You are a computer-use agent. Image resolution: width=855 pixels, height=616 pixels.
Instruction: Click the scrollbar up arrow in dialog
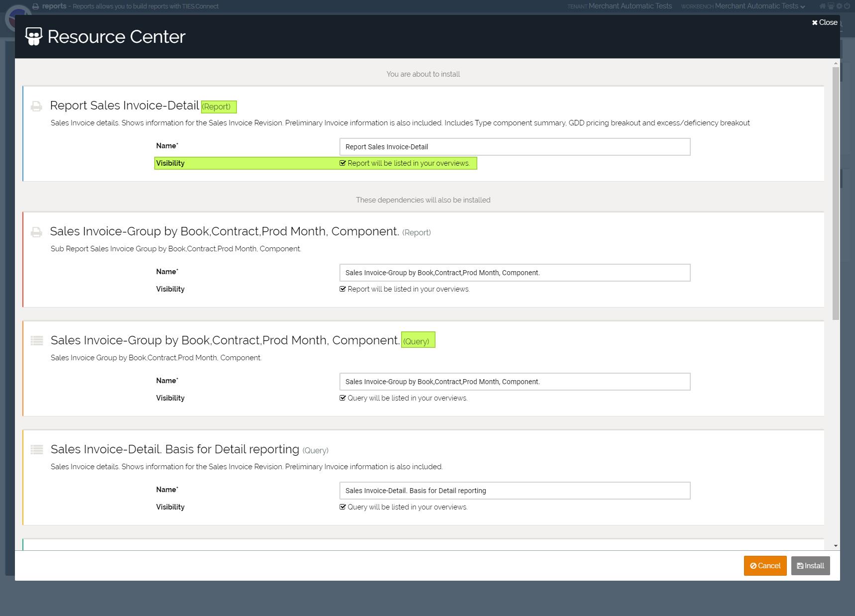click(836, 63)
